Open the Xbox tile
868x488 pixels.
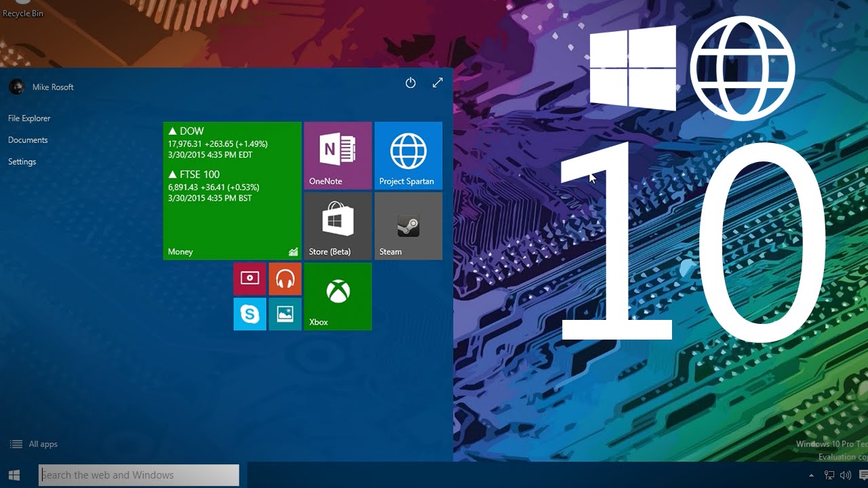pos(338,296)
